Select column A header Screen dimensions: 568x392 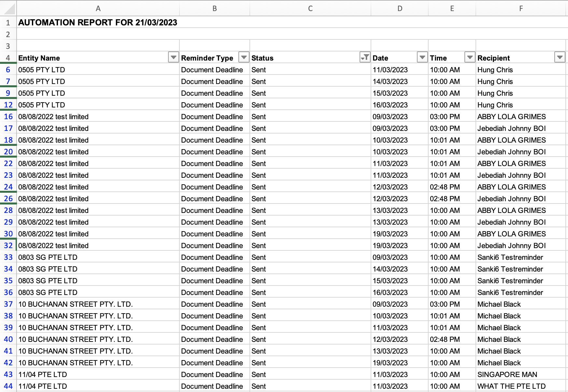tap(98, 9)
